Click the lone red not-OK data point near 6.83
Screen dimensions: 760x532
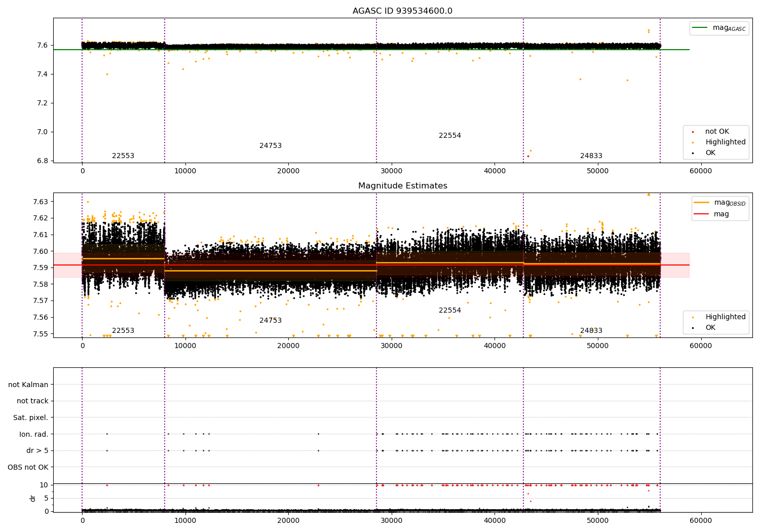point(528,156)
